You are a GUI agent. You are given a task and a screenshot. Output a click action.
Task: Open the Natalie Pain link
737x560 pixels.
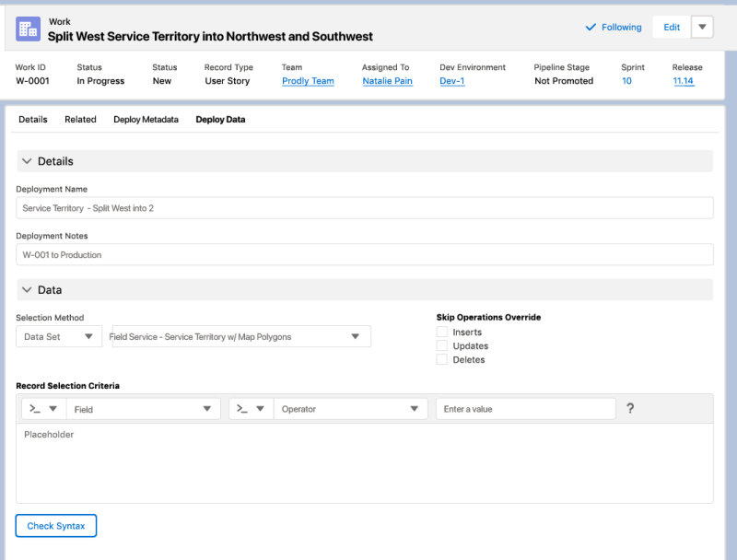tap(387, 81)
